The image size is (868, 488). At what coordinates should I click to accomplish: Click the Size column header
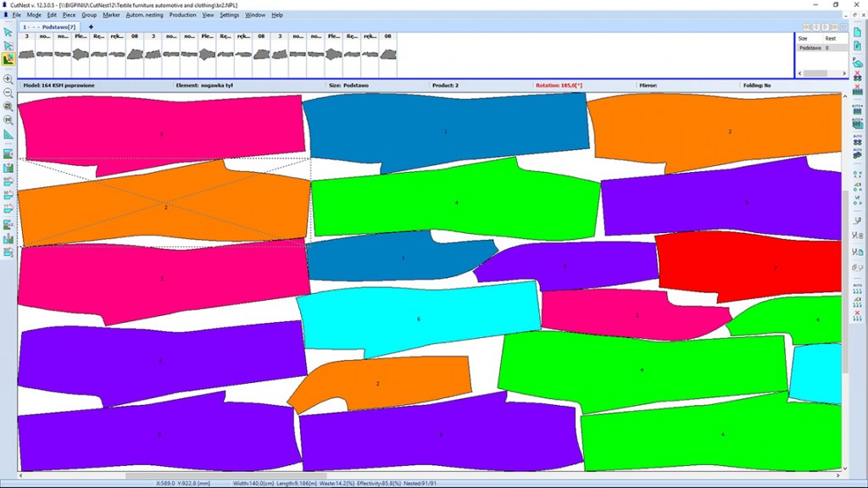point(803,38)
